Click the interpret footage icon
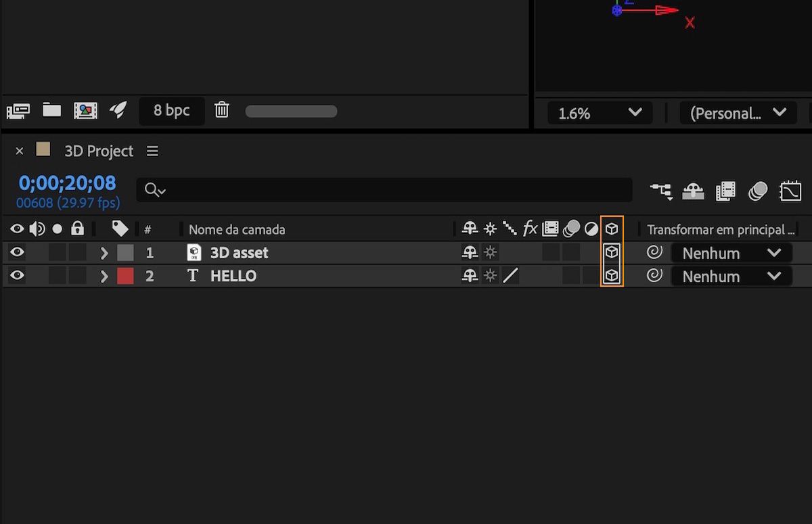Image resolution: width=812 pixels, height=524 pixels. pyautogui.click(x=18, y=111)
